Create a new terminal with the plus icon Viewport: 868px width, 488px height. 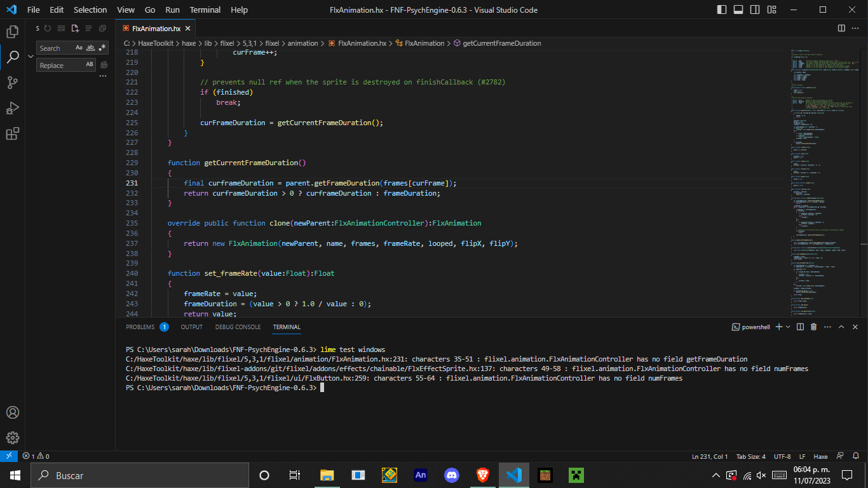pyautogui.click(x=778, y=327)
